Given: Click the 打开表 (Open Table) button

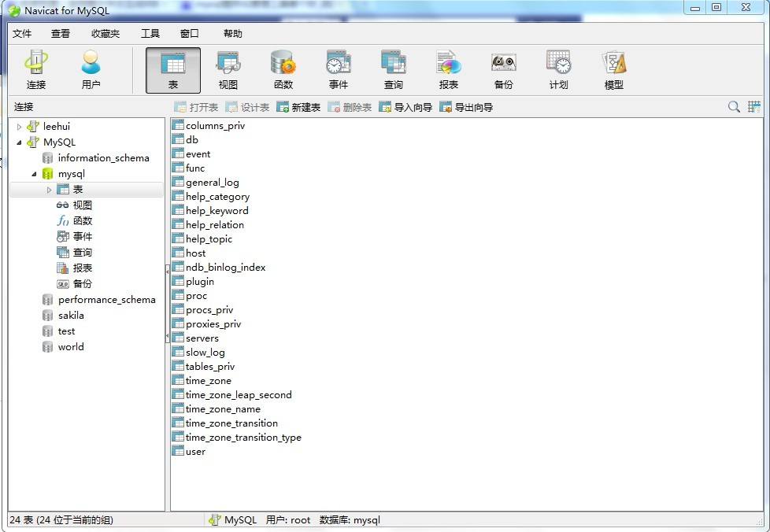Looking at the screenshot, I should coord(196,107).
